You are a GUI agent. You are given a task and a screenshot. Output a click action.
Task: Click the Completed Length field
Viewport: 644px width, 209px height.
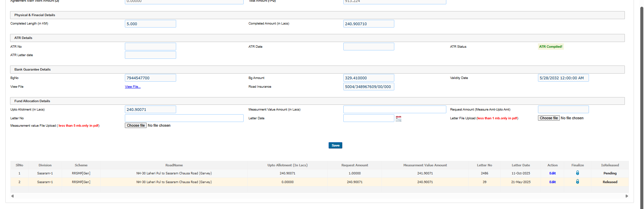[150, 24]
